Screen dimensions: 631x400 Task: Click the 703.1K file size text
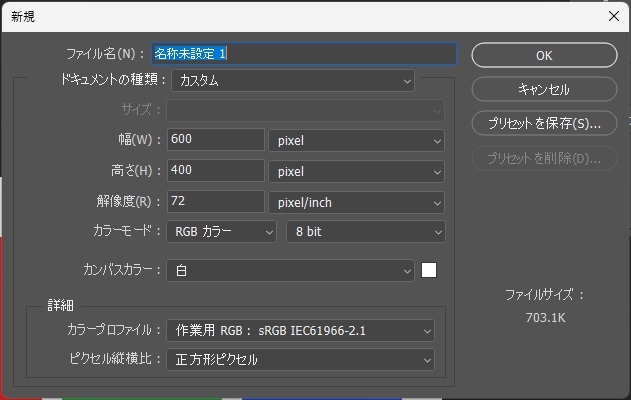545,318
